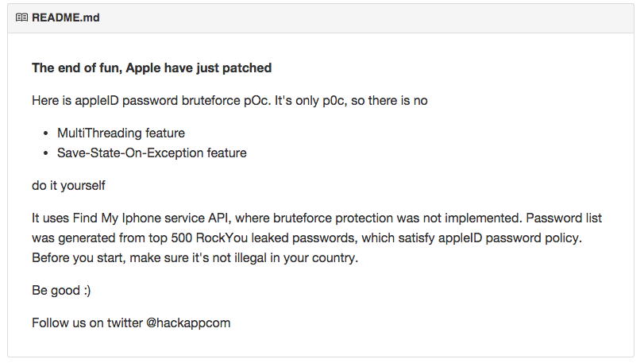Click the @hackappcom Twitter handle

coord(188,323)
